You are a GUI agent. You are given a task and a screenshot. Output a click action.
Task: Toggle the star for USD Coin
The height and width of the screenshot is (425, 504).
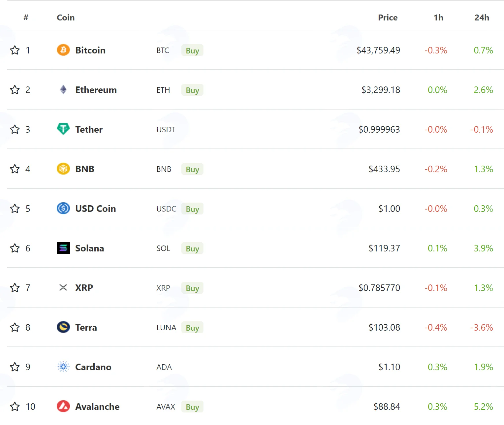tap(15, 209)
